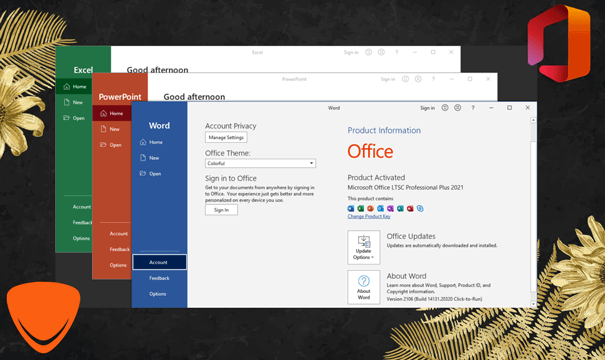Viewport: 605px width, 360px height.
Task: Open Feedback in the Word sidebar
Action: coord(159,278)
